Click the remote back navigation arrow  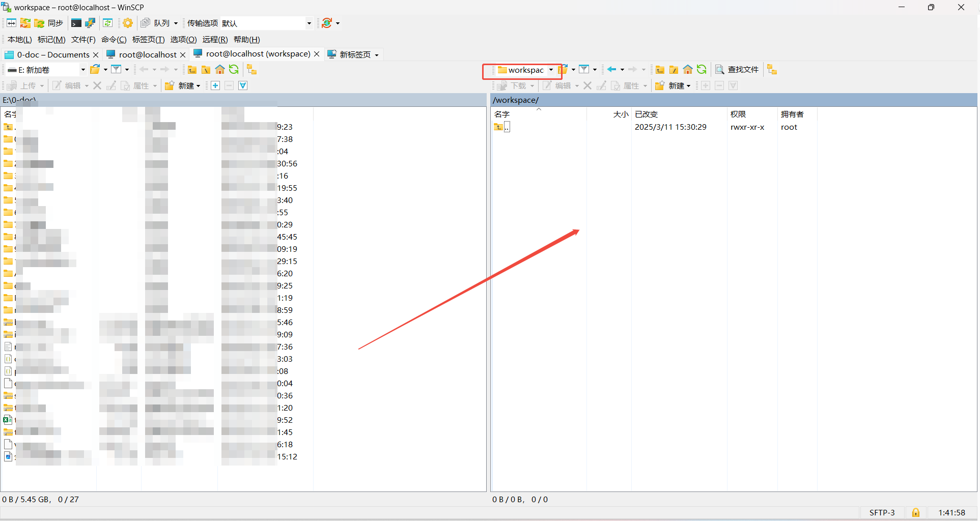[x=612, y=70]
